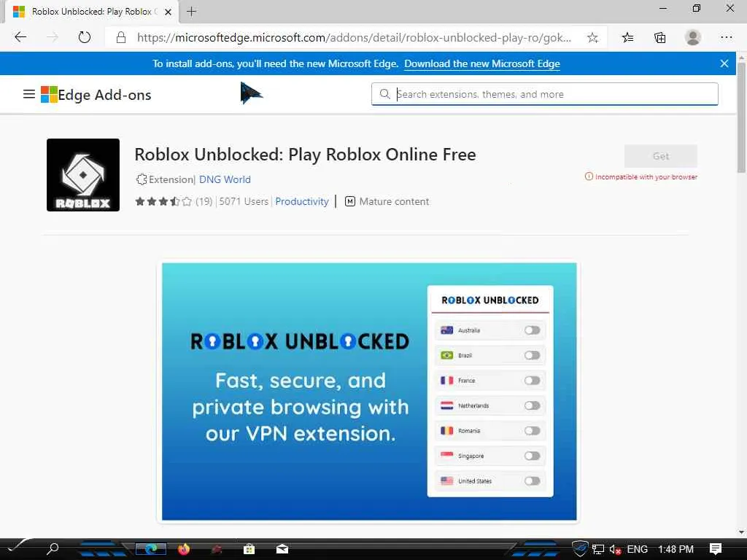747x560 pixels.
Task: Open the Productivity category link
Action: 302,201
